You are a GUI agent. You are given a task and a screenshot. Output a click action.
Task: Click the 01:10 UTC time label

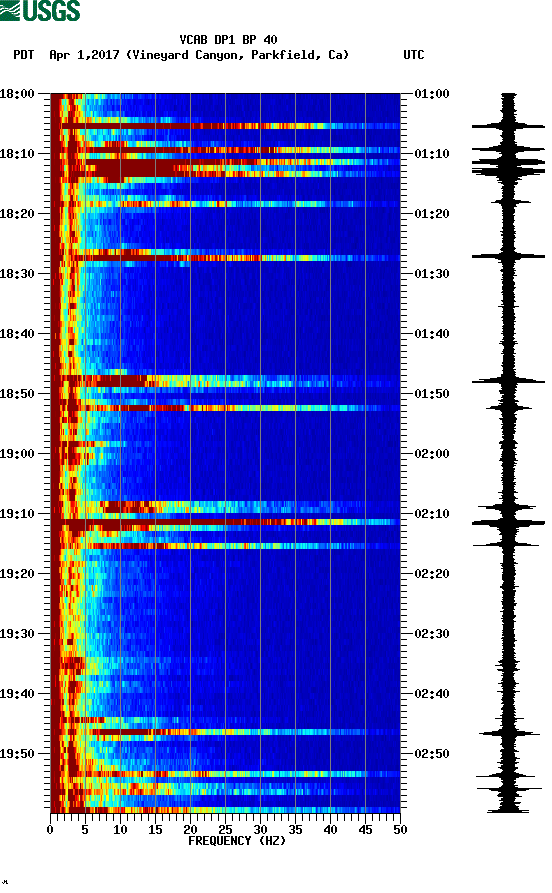click(432, 154)
